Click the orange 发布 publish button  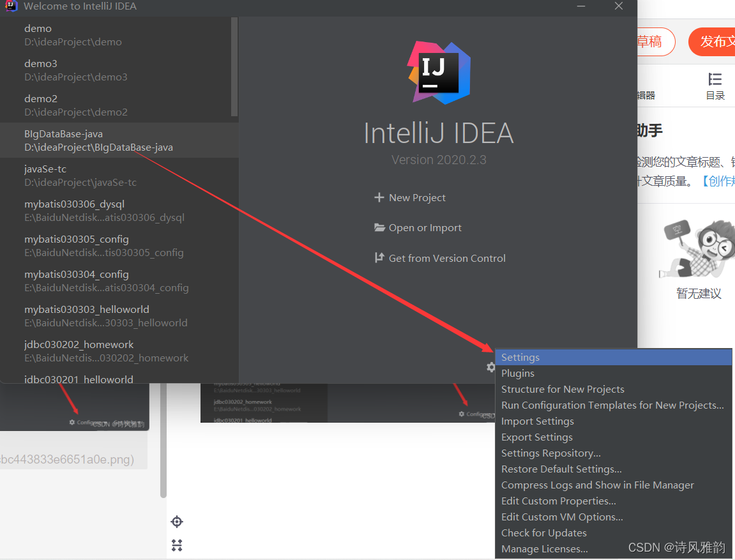(x=713, y=42)
